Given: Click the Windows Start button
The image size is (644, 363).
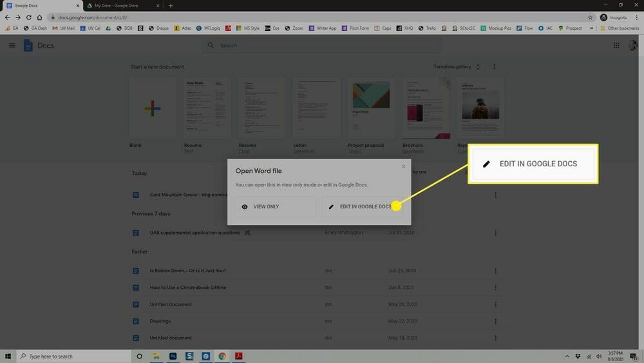Looking at the screenshot, I should point(8,356).
